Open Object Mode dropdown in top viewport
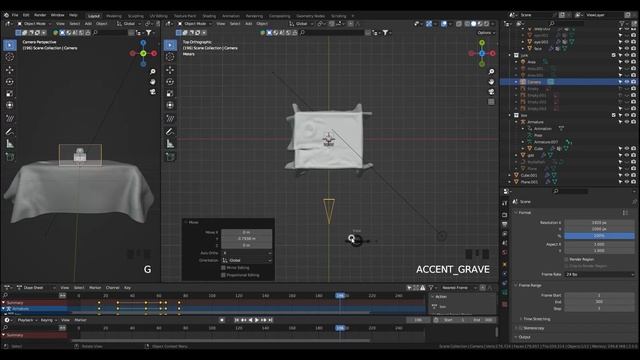640x360 pixels. tap(195, 24)
